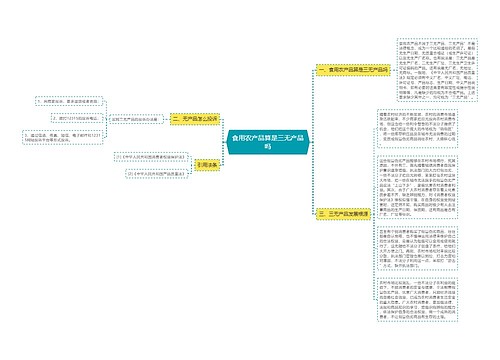This screenshot has width=500, height=360.
Task: Select the third paragraph box under section three
Action: pyautogui.click(x=417, y=248)
